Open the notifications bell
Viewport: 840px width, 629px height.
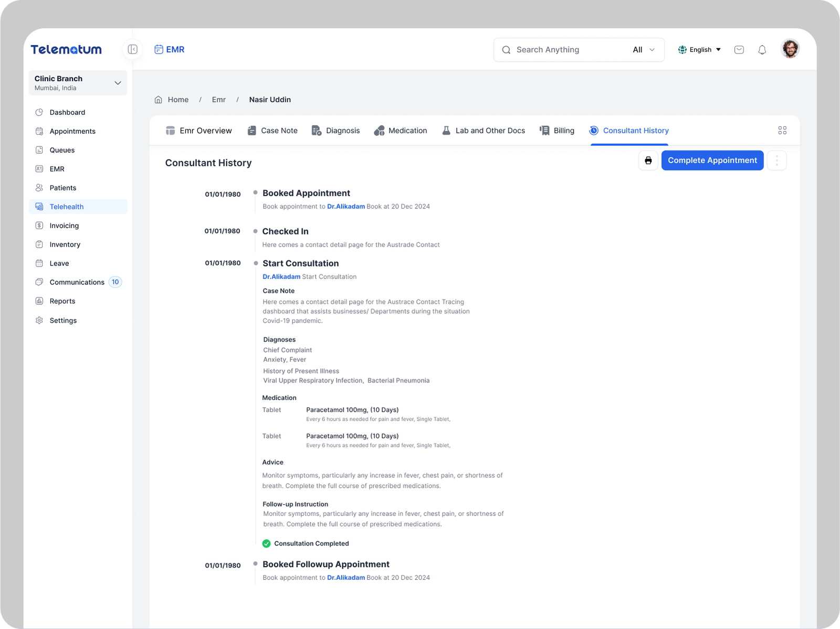(x=762, y=50)
